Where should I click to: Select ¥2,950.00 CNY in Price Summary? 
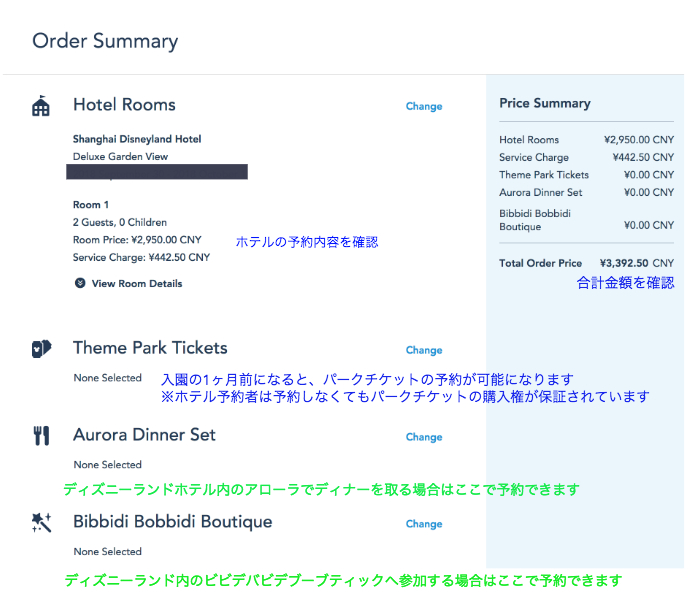click(x=639, y=140)
